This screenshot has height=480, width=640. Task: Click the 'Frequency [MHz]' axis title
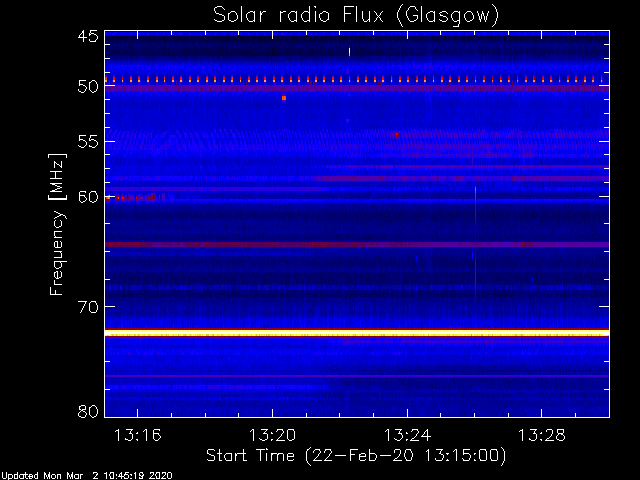(58, 224)
